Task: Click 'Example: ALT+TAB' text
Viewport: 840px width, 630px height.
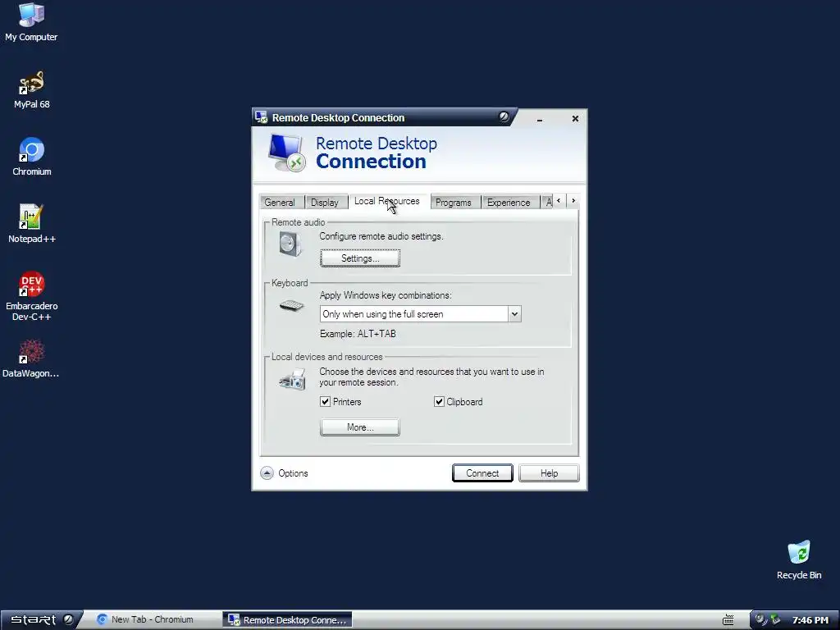Action: click(x=358, y=334)
